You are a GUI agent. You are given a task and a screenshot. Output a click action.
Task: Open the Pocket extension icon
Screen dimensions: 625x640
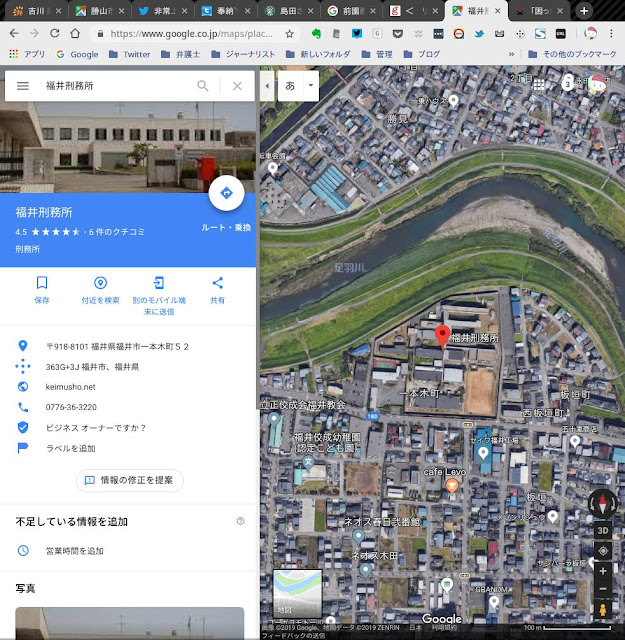pyautogui.click(x=398, y=34)
